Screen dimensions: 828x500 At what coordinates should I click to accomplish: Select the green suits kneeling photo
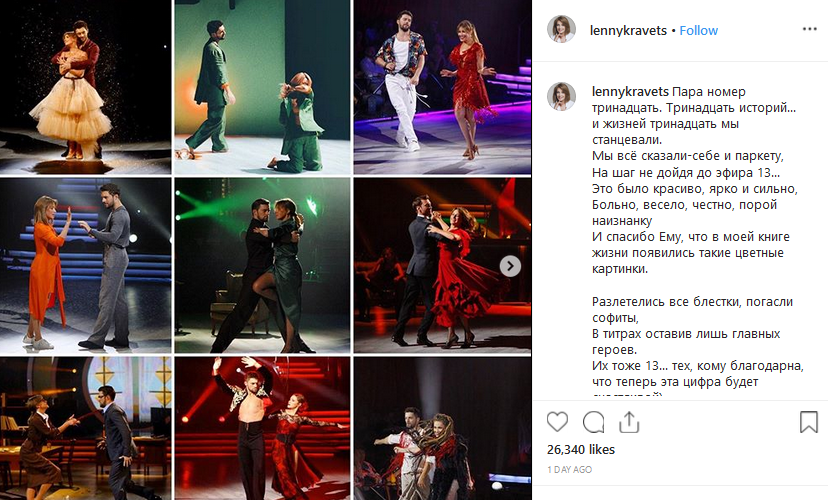coord(262,87)
